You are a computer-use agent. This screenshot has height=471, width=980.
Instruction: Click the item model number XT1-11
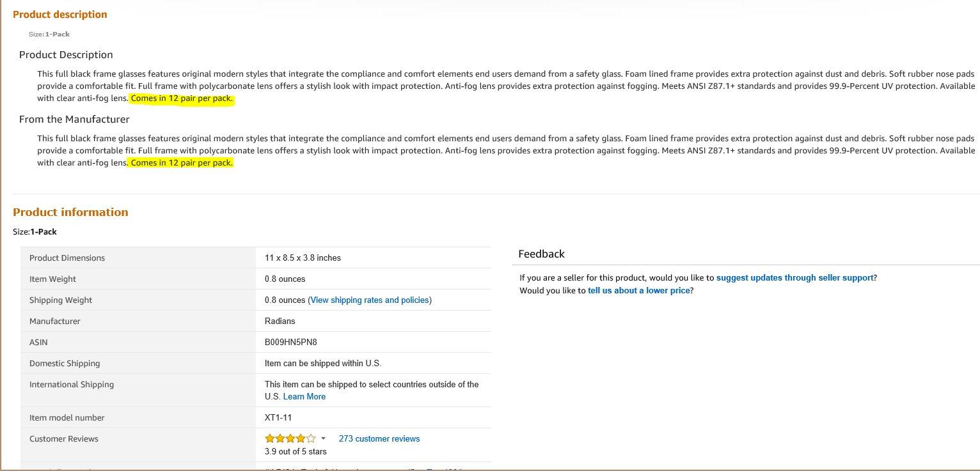click(x=278, y=417)
